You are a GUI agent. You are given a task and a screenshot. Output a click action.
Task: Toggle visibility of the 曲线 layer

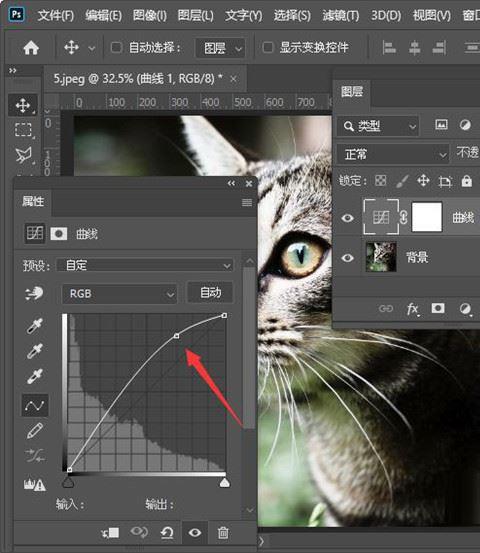point(347,218)
